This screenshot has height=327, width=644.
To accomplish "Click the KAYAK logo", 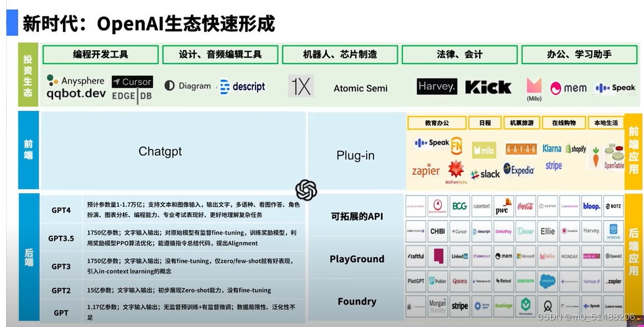I will pos(521,149).
